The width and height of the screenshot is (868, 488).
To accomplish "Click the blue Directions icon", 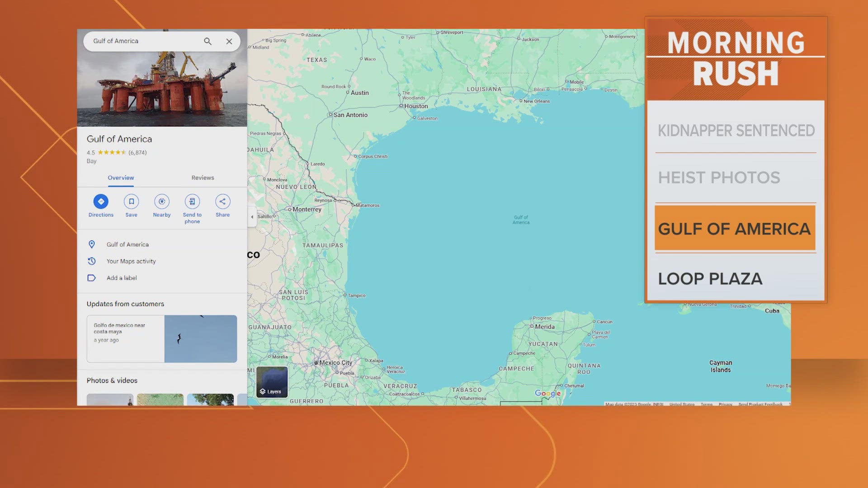I will pos(101,202).
